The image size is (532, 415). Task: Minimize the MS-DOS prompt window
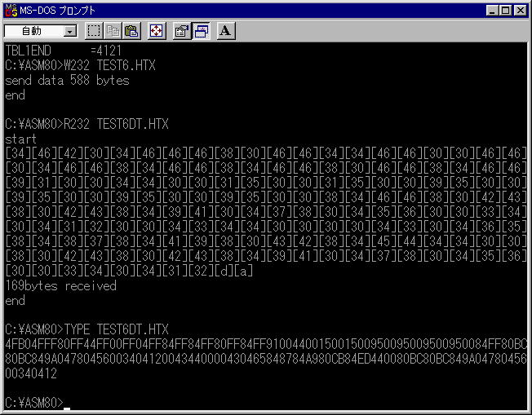click(492, 10)
